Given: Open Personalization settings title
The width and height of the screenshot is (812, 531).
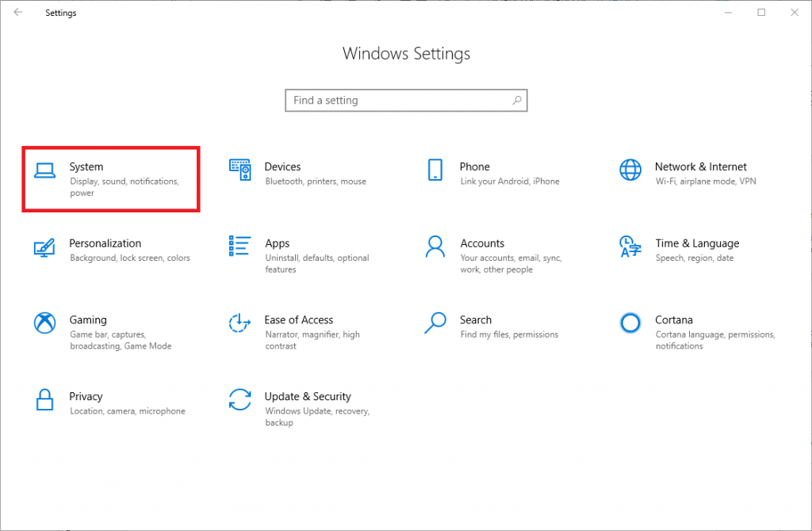Looking at the screenshot, I should (105, 243).
